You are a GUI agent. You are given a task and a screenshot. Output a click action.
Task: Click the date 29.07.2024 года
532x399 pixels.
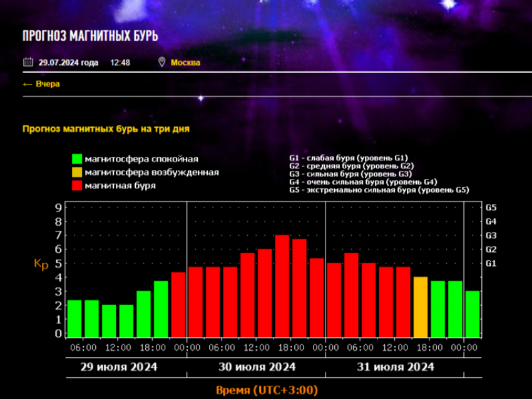tap(68, 63)
